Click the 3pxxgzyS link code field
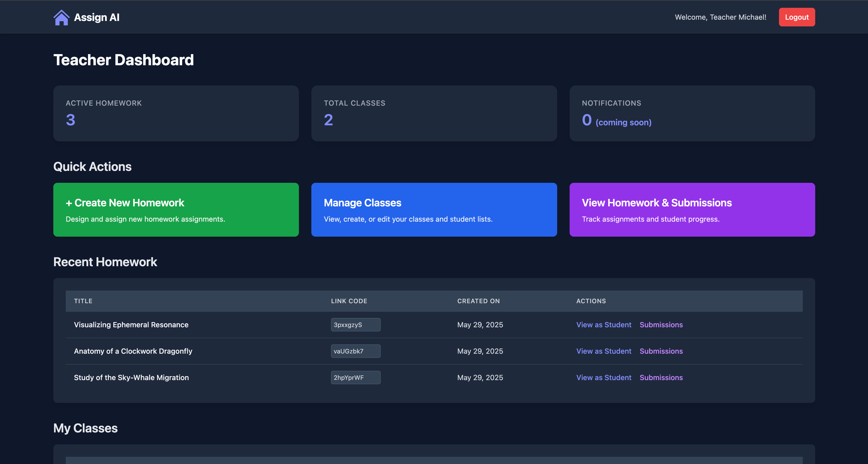Viewport: 868px width, 464px height. pyautogui.click(x=356, y=325)
